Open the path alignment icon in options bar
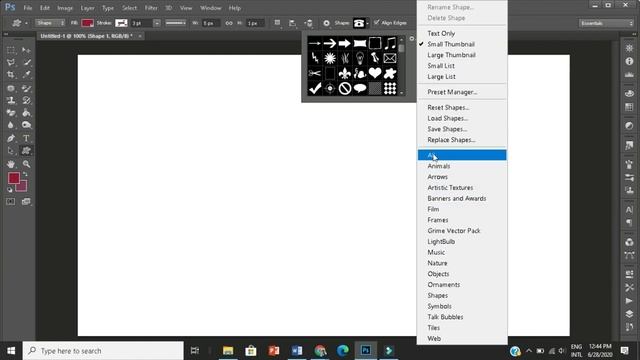This screenshot has width=640, height=360. point(293,23)
